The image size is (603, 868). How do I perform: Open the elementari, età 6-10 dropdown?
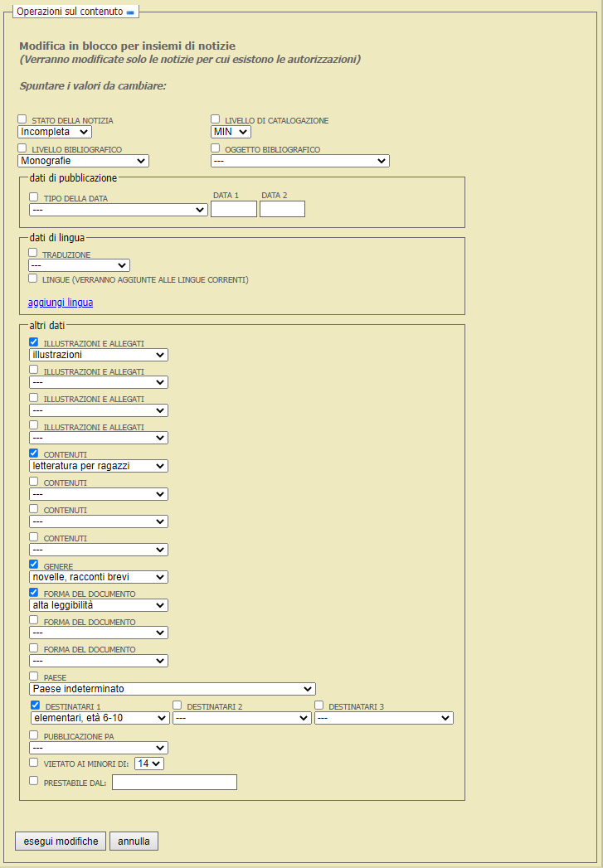pyautogui.click(x=100, y=718)
